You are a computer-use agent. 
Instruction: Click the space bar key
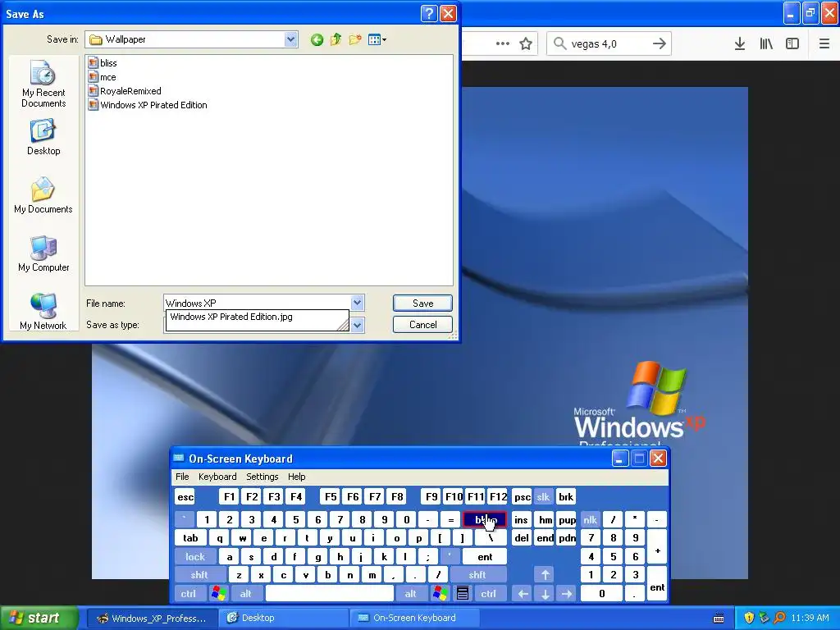330,594
